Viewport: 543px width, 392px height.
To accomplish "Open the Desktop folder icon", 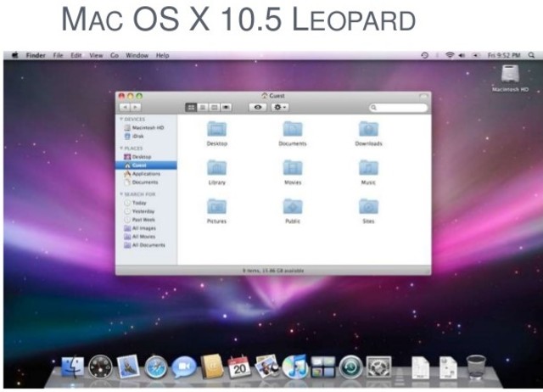I will pos(217,129).
